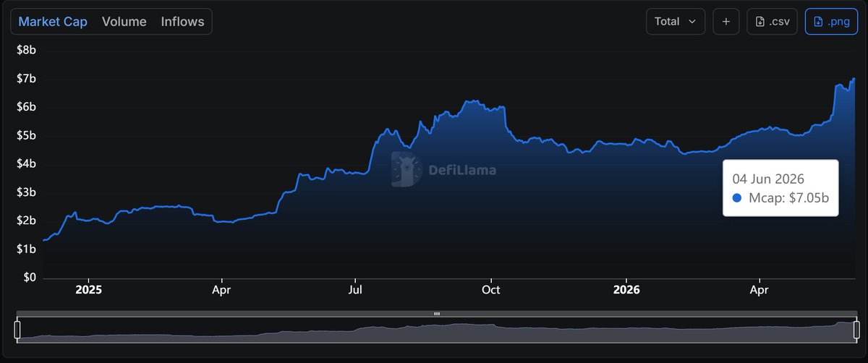This screenshot has height=363, width=868.
Task: Click the Jul x-axis label
Action: pyautogui.click(x=355, y=290)
